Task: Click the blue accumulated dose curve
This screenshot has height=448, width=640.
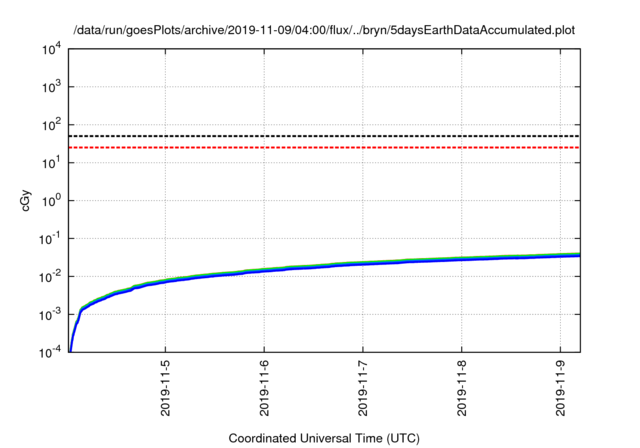Action: [x=324, y=266]
